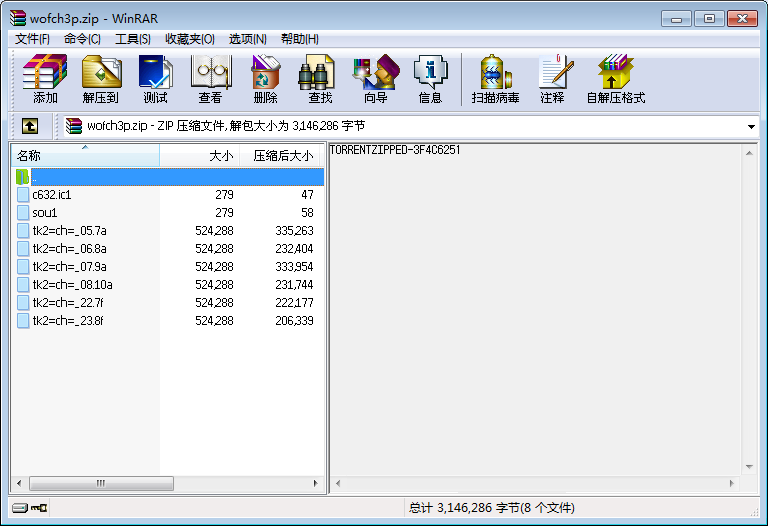
Task: Click the file icon beside c632.ic1
Action: coord(23,195)
